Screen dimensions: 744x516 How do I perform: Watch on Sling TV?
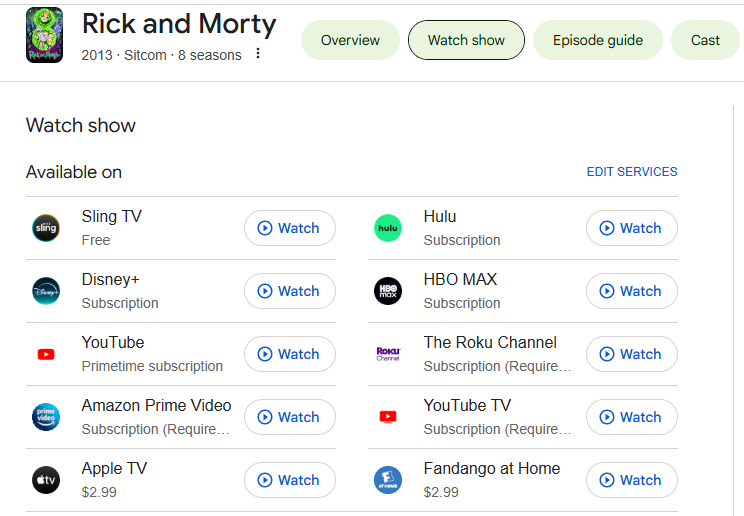coord(290,228)
